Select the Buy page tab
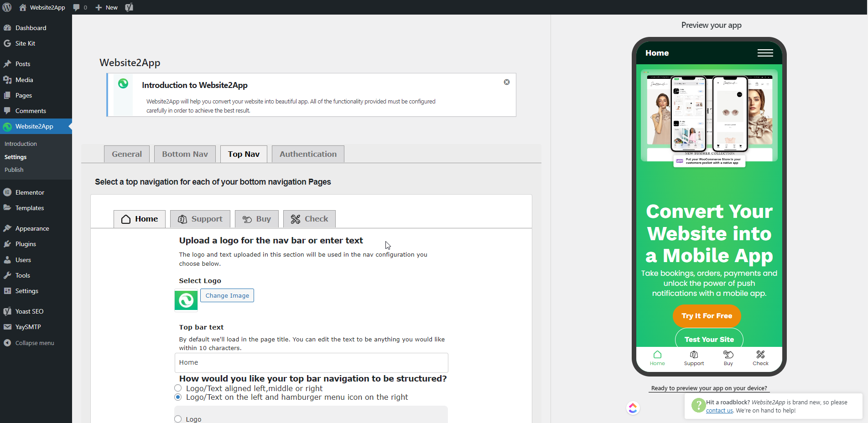The height and width of the screenshot is (423, 868). tap(257, 219)
